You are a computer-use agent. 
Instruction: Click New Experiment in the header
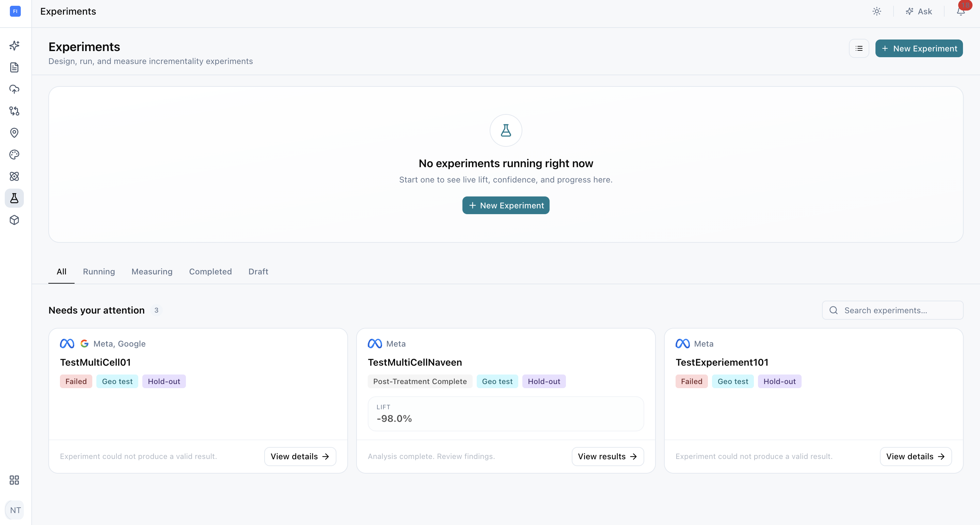(919, 48)
